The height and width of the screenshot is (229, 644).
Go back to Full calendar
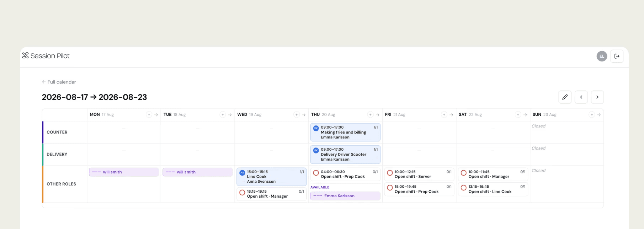pyautogui.click(x=59, y=82)
